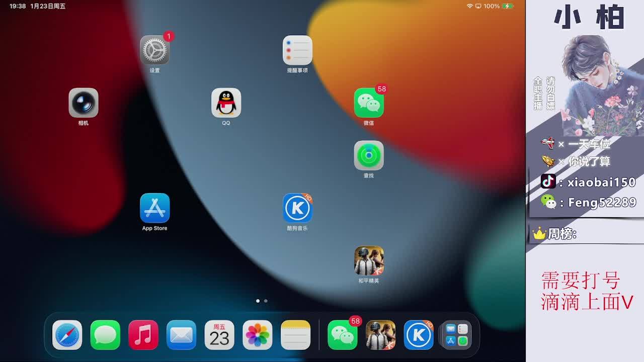The width and height of the screenshot is (644, 362).
Task: Launch the Music app in the dock
Action: click(143, 335)
